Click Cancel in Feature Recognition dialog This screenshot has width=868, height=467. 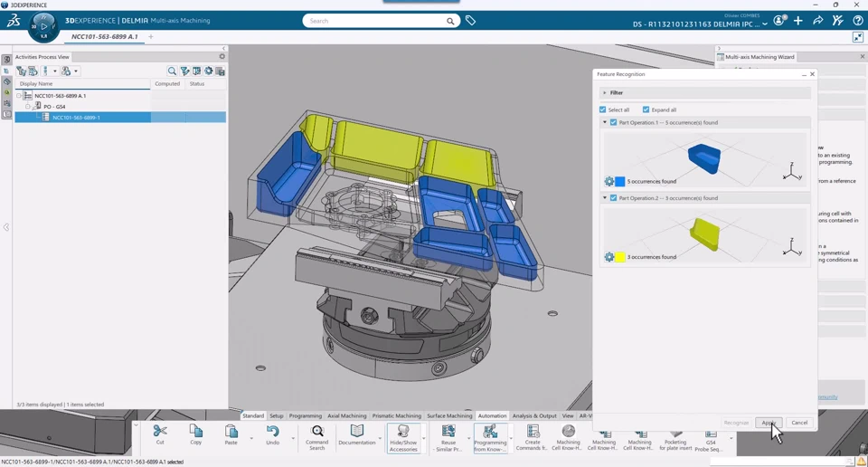click(799, 423)
